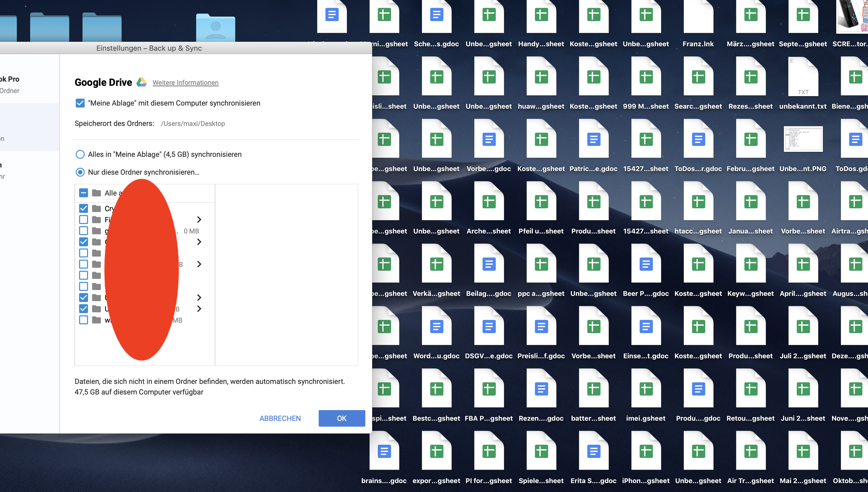868x492 pixels.
Task: Confirm settings with the OK button
Action: tap(342, 418)
